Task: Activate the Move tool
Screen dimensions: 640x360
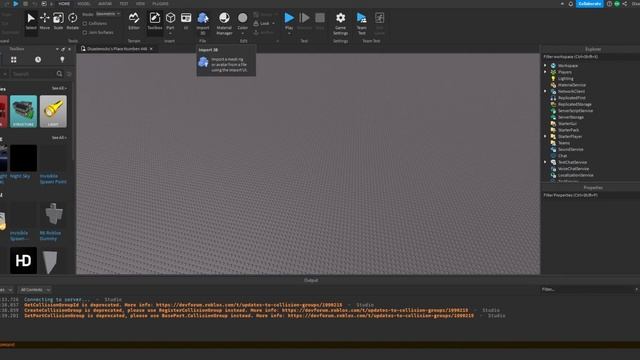Action: [44, 21]
